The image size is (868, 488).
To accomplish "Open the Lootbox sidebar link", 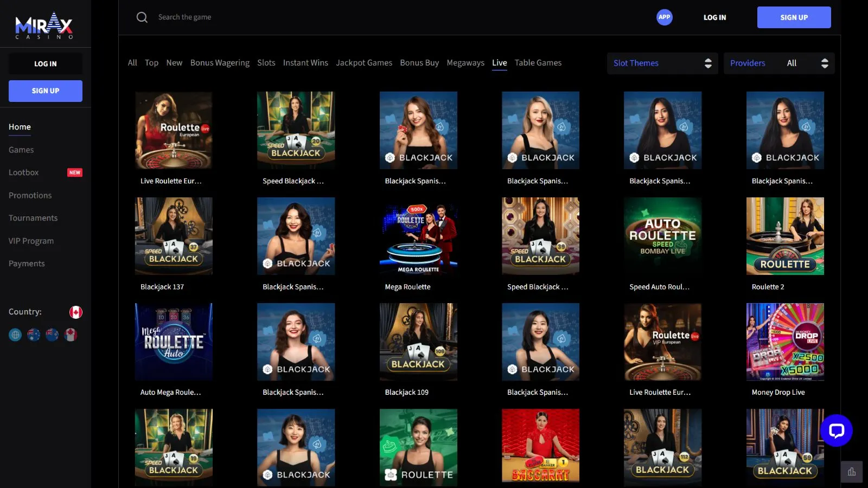I will 24,172.
